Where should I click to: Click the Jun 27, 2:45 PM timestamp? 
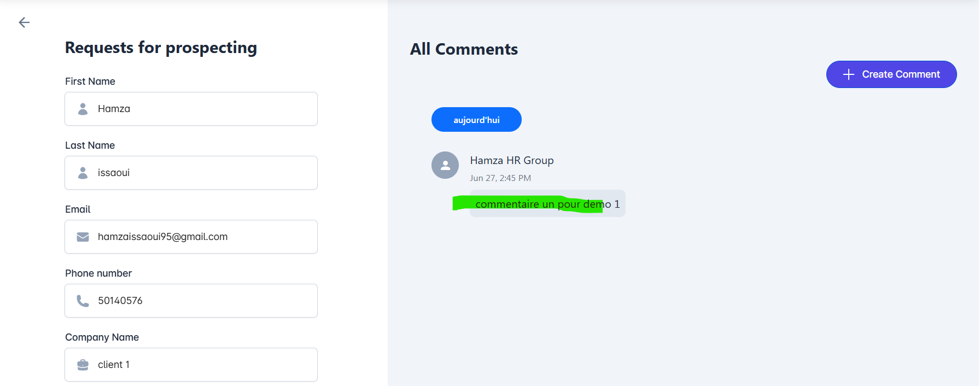click(x=500, y=178)
